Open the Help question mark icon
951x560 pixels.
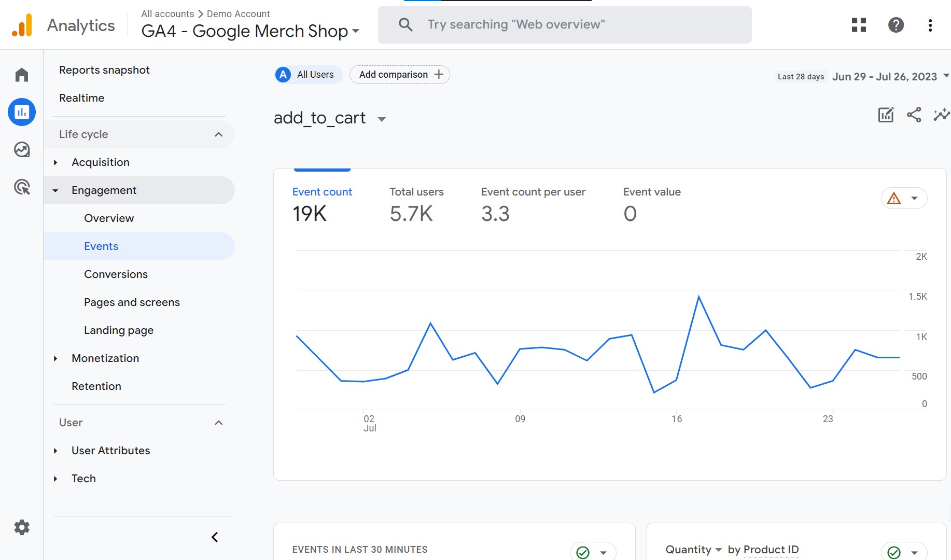pyautogui.click(x=896, y=25)
